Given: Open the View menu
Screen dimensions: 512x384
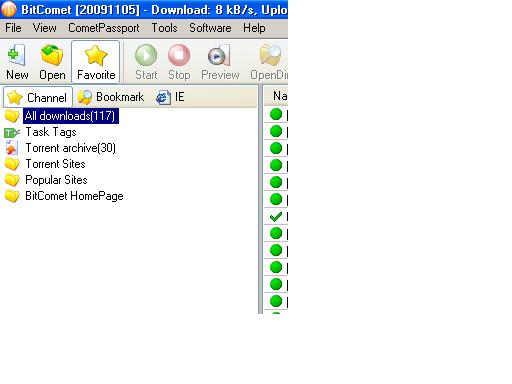Looking at the screenshot, I should pyautogui.click(x=44, y=28).
